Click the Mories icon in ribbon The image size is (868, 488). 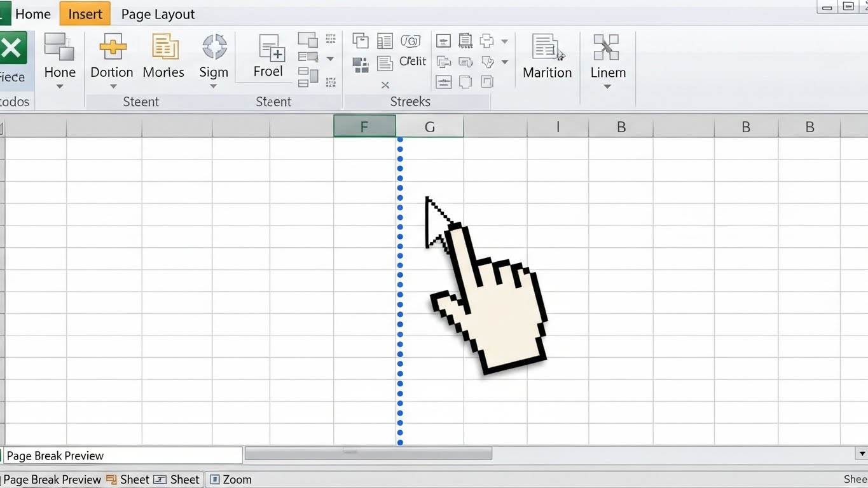coord(164,48)
